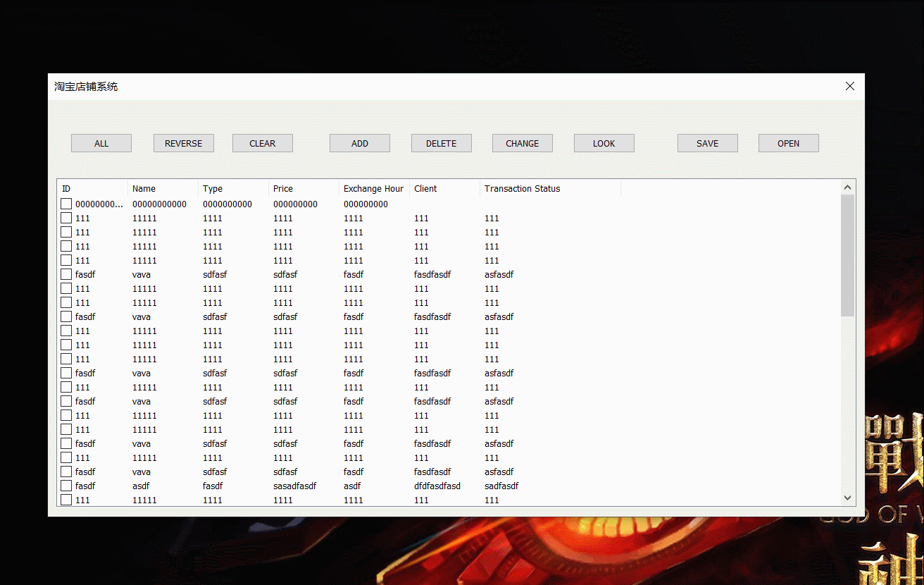Click the DELETE button
Screen dimensions: 924x585
(x=442, y=143)
